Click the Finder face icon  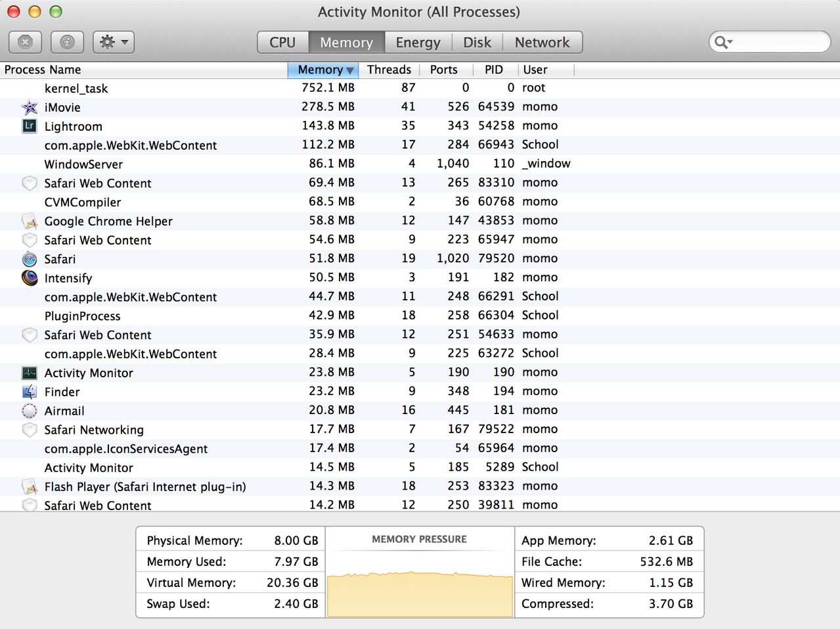pos(30,392)
